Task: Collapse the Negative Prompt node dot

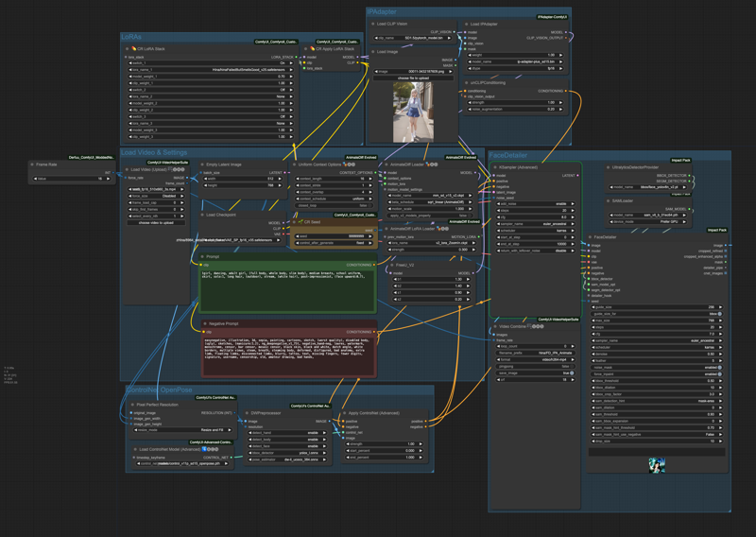Action: click(205, 323)
